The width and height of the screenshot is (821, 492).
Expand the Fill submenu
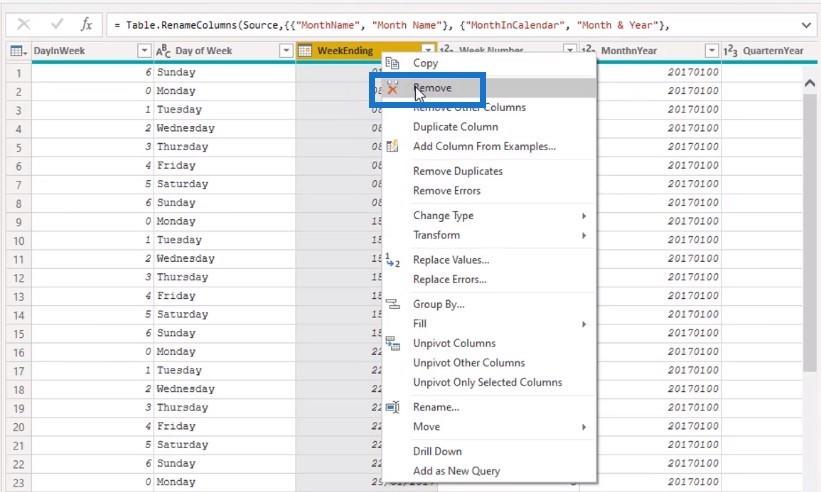584,324
